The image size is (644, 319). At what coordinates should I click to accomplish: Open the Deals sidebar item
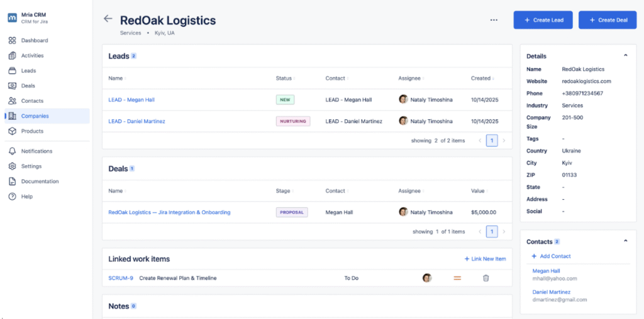point(28,86)
